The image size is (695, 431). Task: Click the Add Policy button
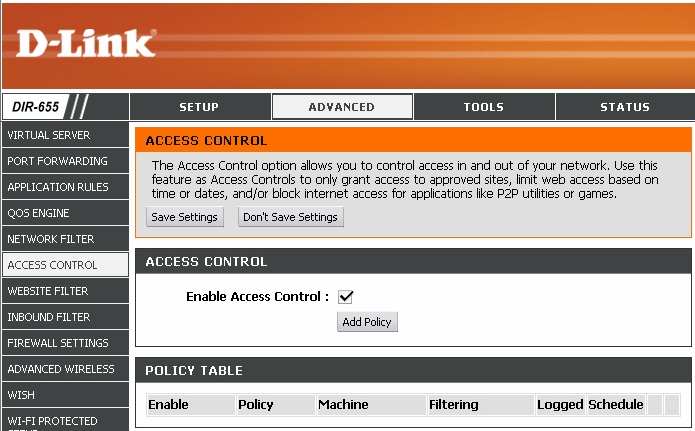click(367, 322)
